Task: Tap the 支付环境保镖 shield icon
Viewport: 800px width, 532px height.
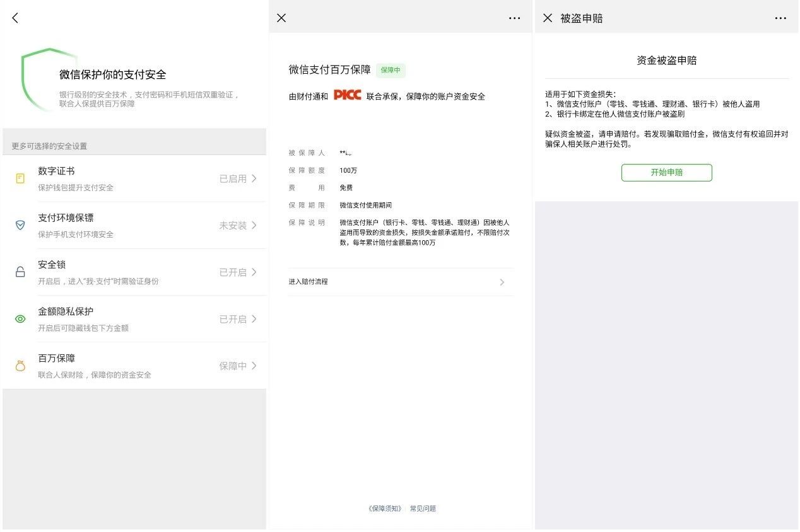Action: [x=20, y=225]
